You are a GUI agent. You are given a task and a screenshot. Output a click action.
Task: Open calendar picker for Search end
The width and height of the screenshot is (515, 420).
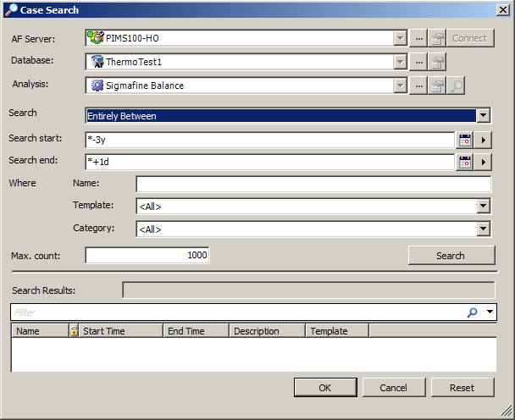[x=465, y=163]
